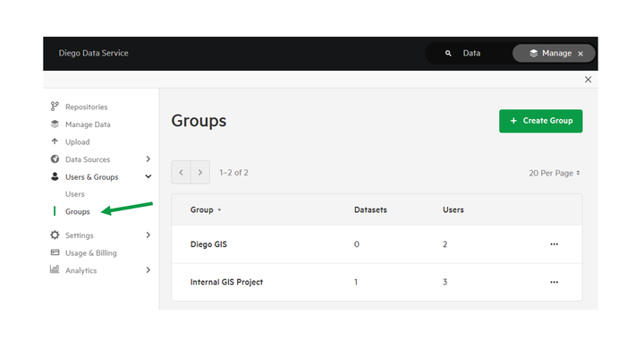Open the Data Sources menu item
Image resolution: width=644 pixels, height=341 pixels.
pyautogui.click(x=88, y=159)
